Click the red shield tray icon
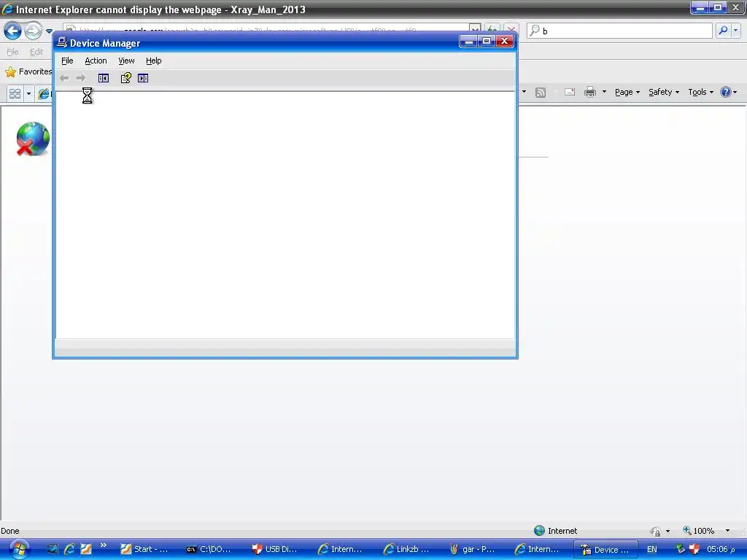 tap(694, 549)
